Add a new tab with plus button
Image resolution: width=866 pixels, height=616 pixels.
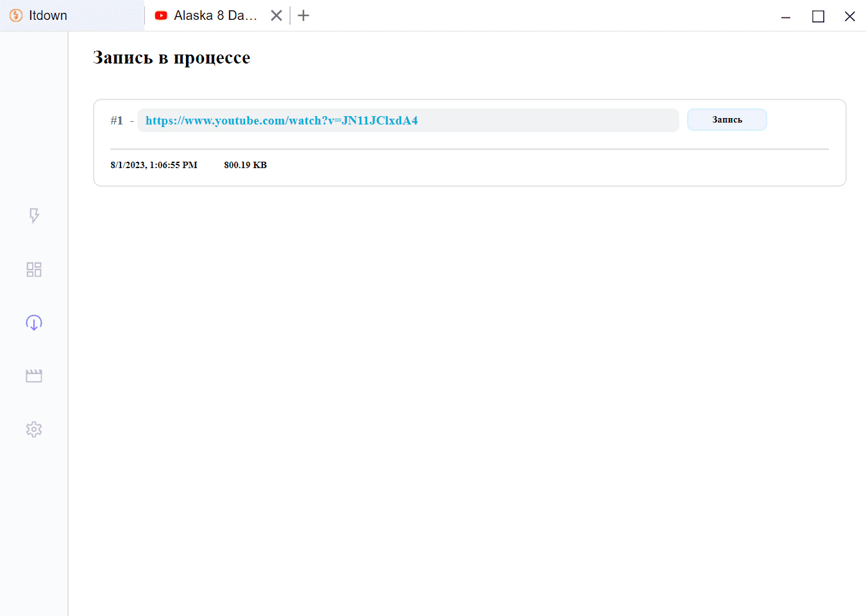(303, 15)
